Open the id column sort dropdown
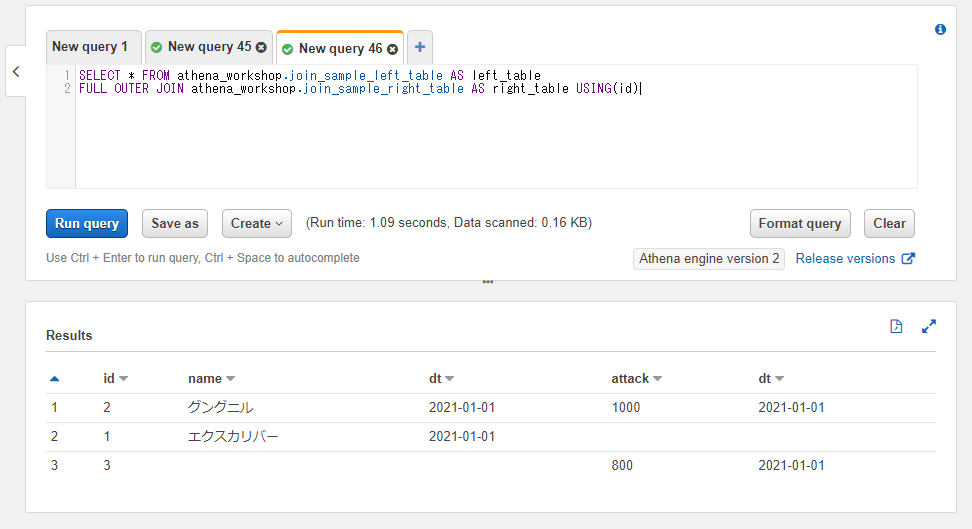Viewport: 972px width, 529px height. point(123,379)
